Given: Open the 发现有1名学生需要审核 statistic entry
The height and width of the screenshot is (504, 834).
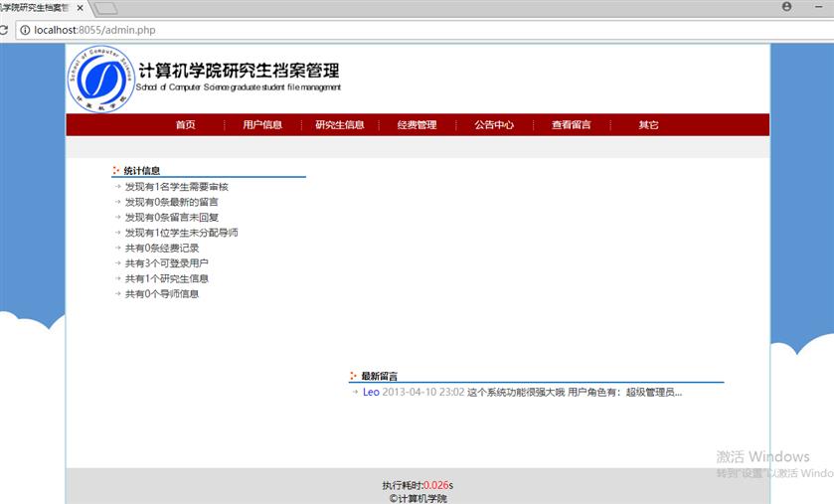Looking at the screenshot, I should click(176, 187).
